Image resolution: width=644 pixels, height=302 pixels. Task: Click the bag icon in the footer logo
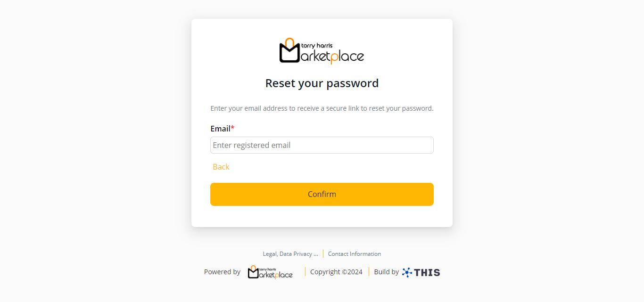point(254,272)
